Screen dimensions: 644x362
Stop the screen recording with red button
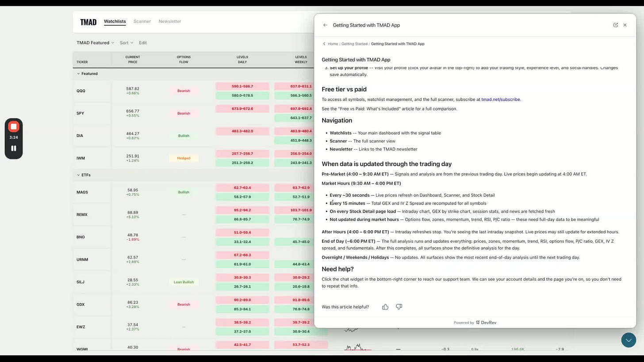pyautogui.click(x=14, y=127)
